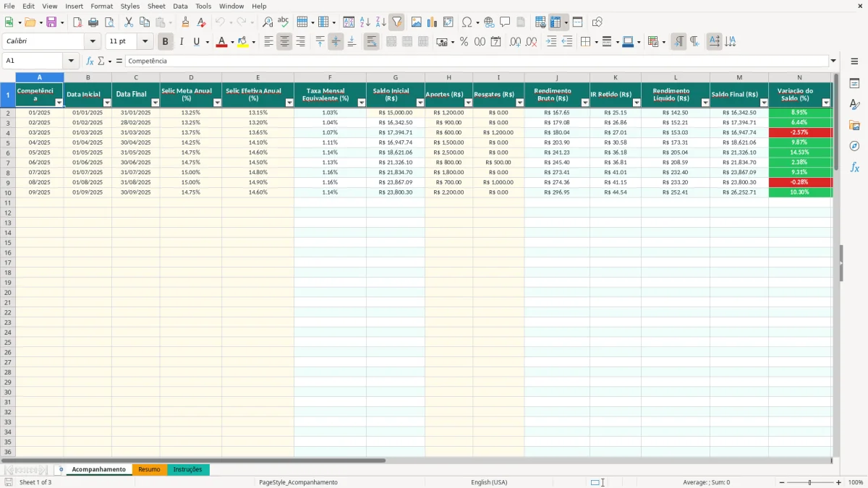
Task: Toggle Freeze Rows and Columns button
Action: pos(556,22)
